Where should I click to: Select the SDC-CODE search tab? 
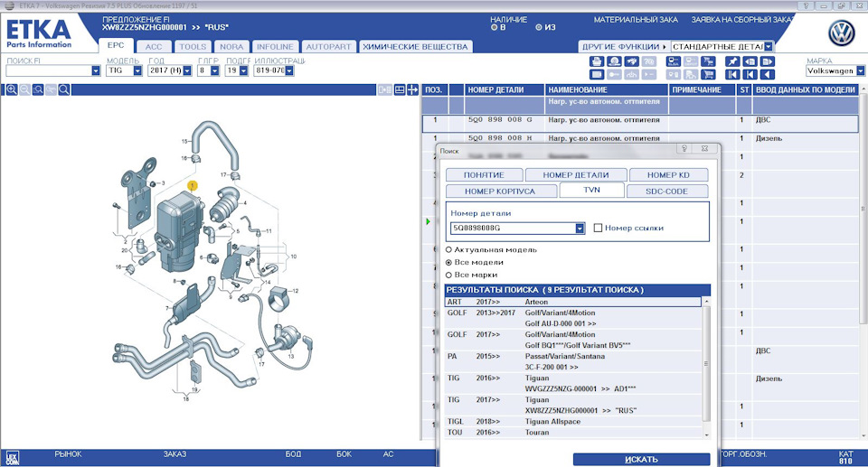point(666,191)
